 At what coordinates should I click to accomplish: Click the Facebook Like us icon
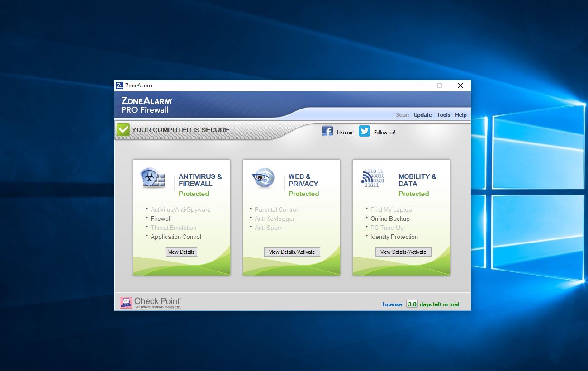327,131
